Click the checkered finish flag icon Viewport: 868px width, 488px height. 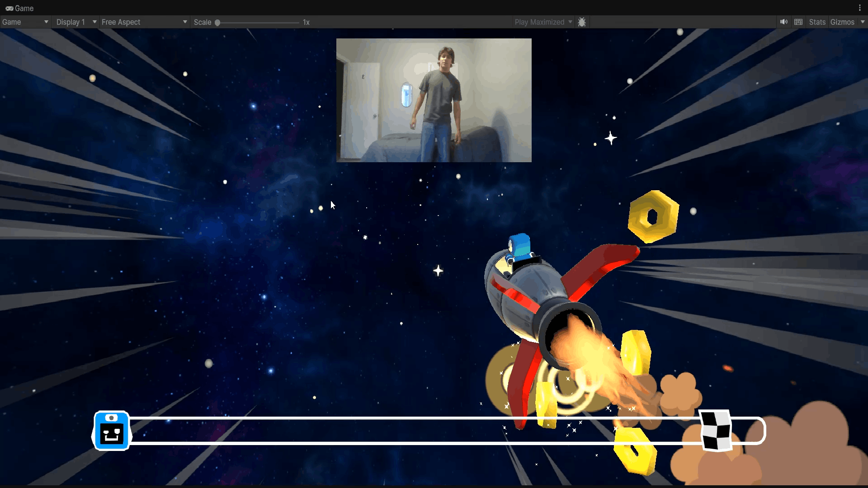[716, 430]
